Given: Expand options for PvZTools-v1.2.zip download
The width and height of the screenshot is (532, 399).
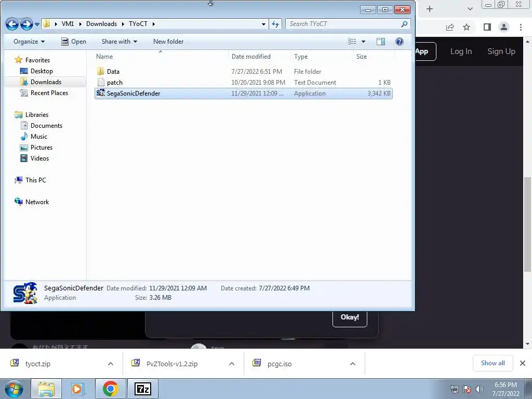Looking at the screenshot, I should tap(232, 364).
